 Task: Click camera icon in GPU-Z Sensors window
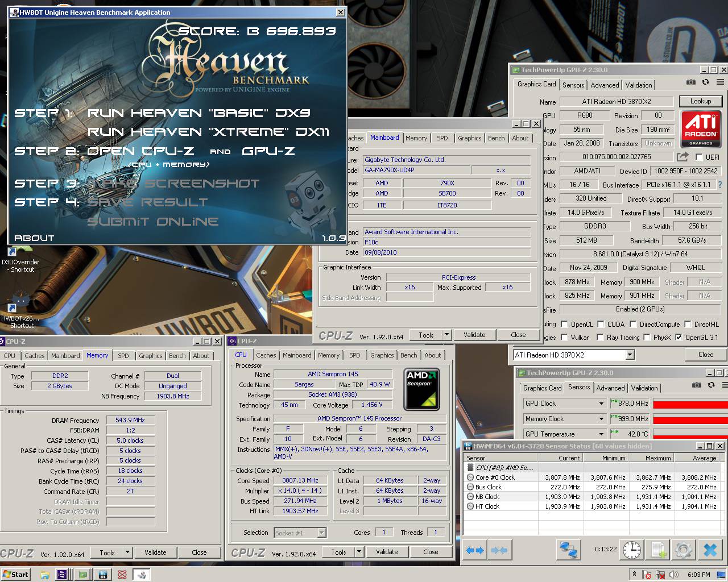tap(696, 385)
